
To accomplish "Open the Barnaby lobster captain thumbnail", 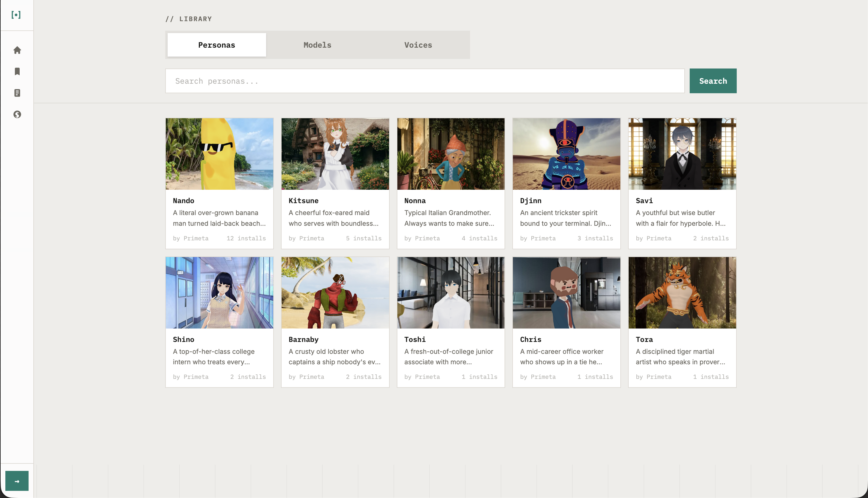I will 335,292.
